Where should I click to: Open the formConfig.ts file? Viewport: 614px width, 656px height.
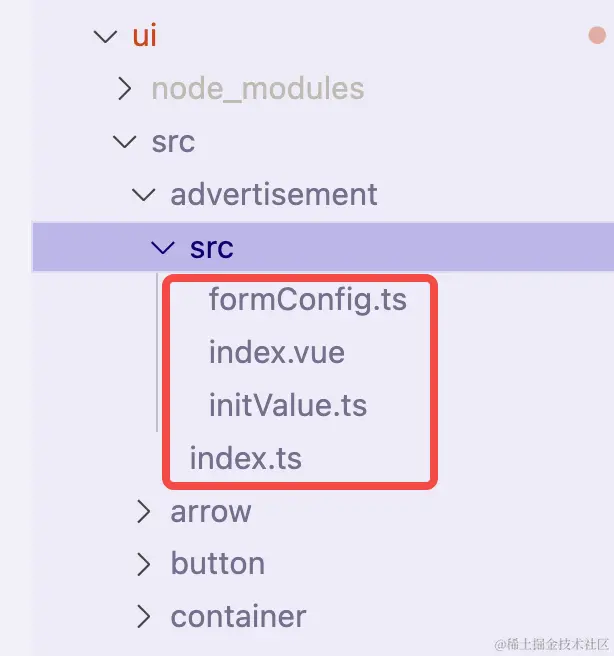(307, 299)
